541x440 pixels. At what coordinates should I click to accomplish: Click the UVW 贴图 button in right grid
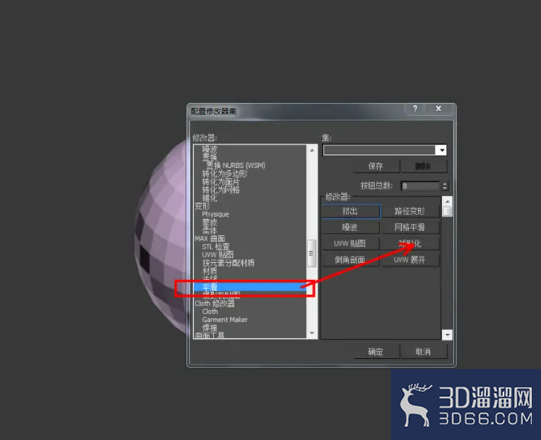[351, 244]
